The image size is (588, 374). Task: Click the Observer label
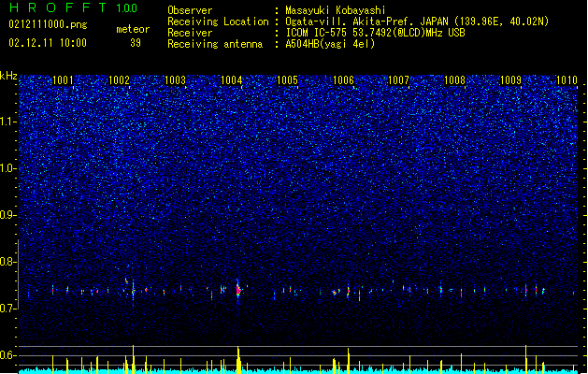190,10
